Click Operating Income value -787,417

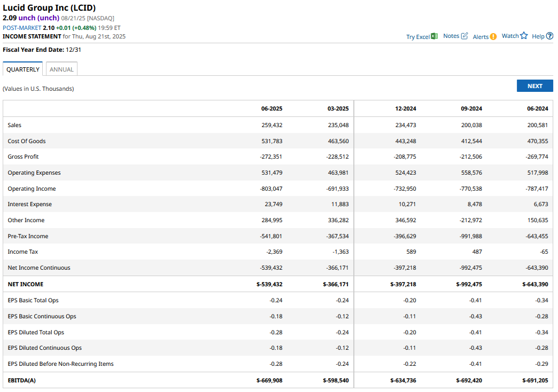[537, 189]
